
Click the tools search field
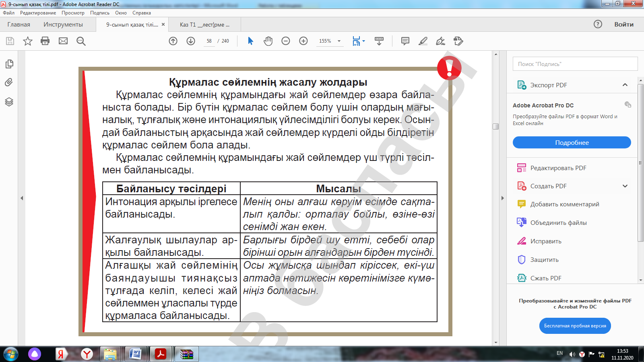[x=575, y=64]
